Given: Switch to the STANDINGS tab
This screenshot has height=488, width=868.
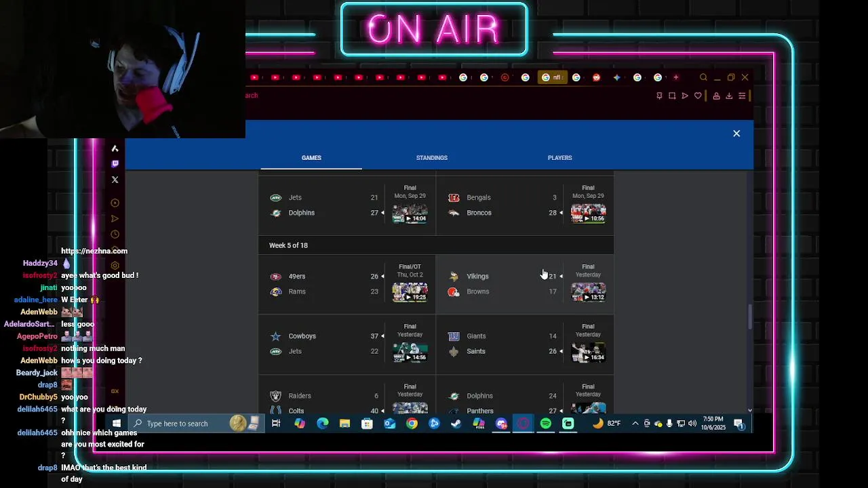Looking at the screenshot, I should coord(432,158).
